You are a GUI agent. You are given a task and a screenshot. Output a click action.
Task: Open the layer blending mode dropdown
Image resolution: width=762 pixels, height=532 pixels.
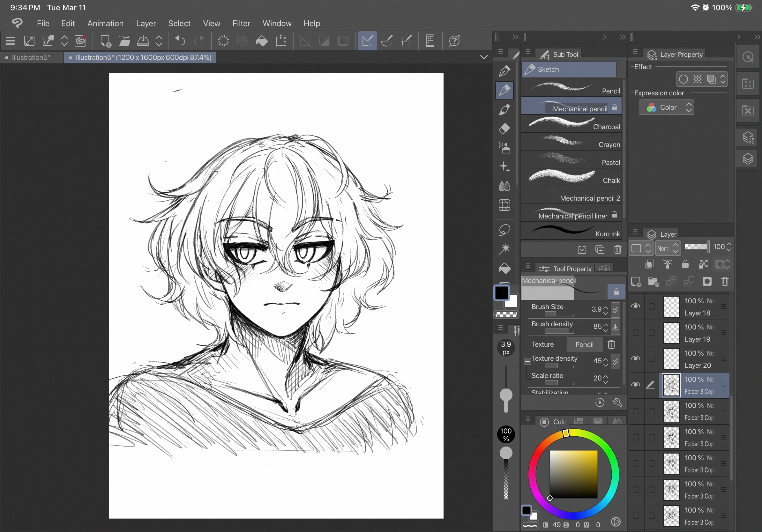coord(668,248)
